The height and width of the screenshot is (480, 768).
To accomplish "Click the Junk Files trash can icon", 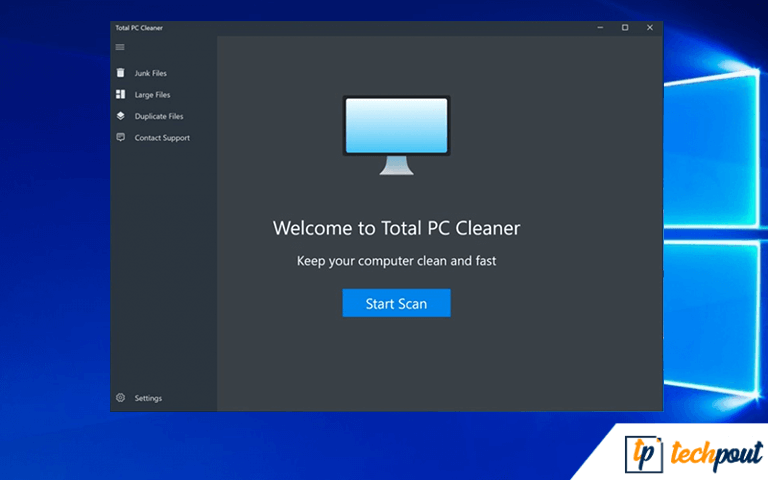I will tap(120, 73).
